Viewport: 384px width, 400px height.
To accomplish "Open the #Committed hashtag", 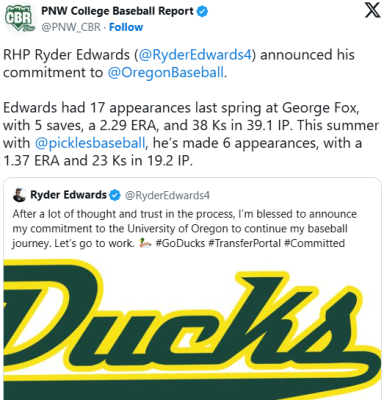I will pyautogui.click(x=314, y=243).
